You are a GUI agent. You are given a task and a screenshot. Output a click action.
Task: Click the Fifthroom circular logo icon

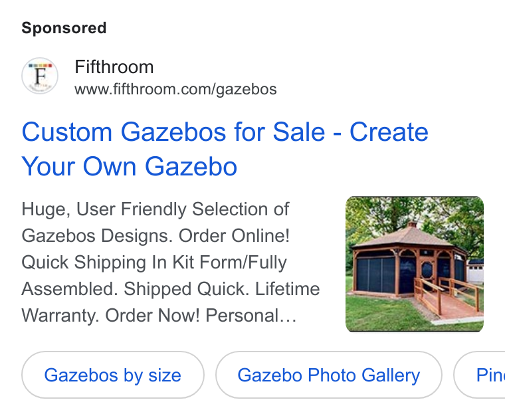pos(40,76)
